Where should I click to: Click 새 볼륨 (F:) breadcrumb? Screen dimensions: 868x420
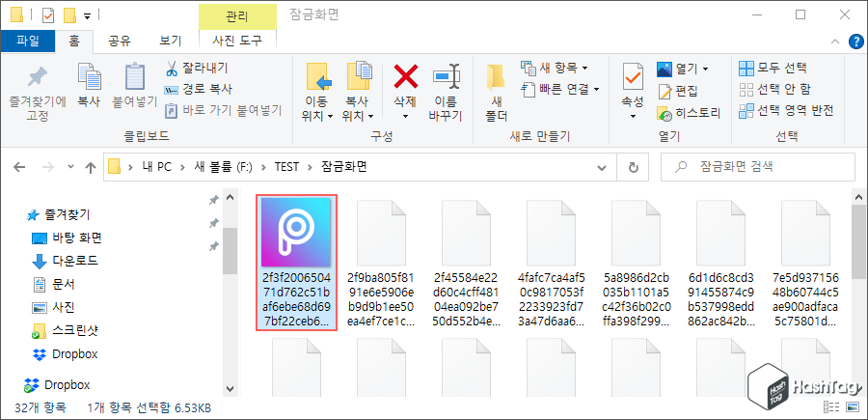223,166
